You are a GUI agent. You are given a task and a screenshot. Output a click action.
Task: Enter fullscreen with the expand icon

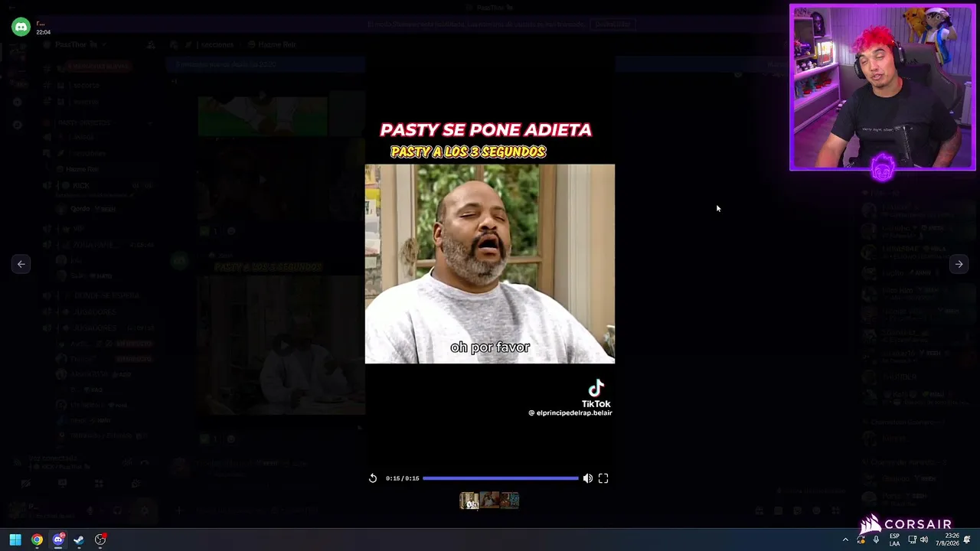tap(603, 478)
